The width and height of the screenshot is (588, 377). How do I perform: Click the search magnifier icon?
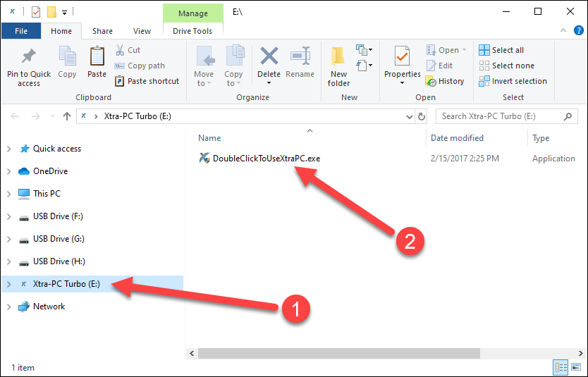pos(568,116)
